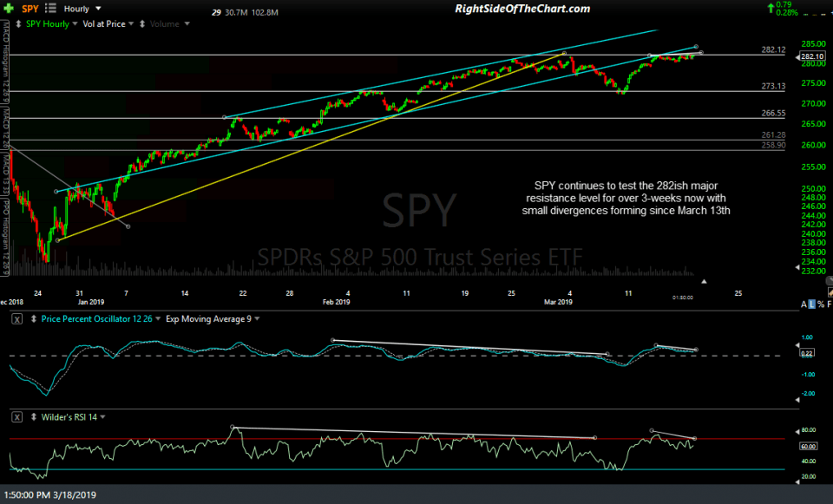Click the PPO scale arrow near 1.00
This screenshot has width=833, height=504.
click(x=797, y=344)
